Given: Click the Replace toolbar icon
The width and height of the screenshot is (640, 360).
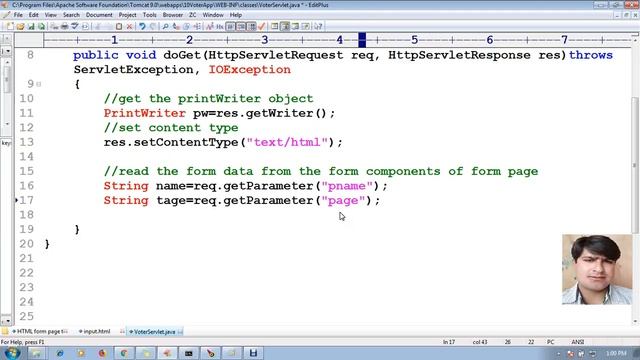Looking at the screenshot, I should pos(176,27).
